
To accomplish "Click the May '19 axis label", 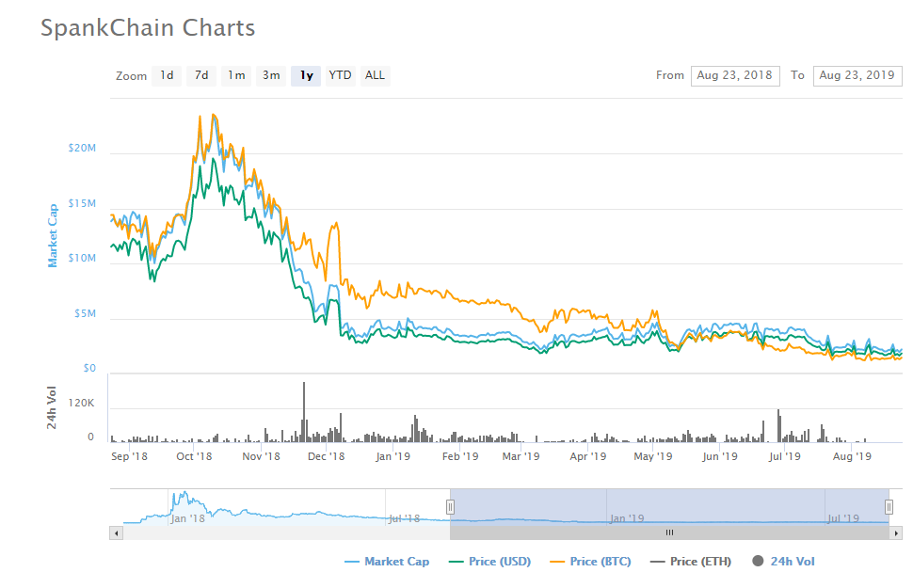I will [x=652, y=456].
